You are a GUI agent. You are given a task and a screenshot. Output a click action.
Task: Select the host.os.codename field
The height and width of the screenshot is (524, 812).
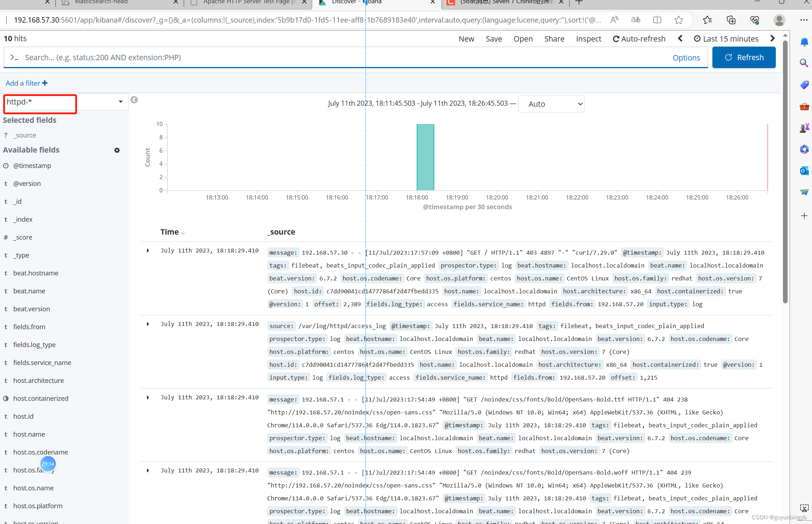pos(40,452)
